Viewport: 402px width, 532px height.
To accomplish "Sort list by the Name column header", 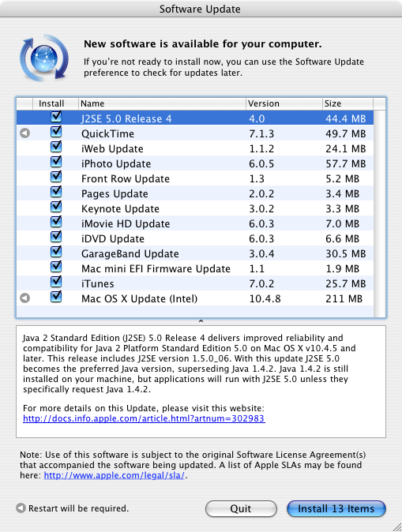I will [162, 103].
